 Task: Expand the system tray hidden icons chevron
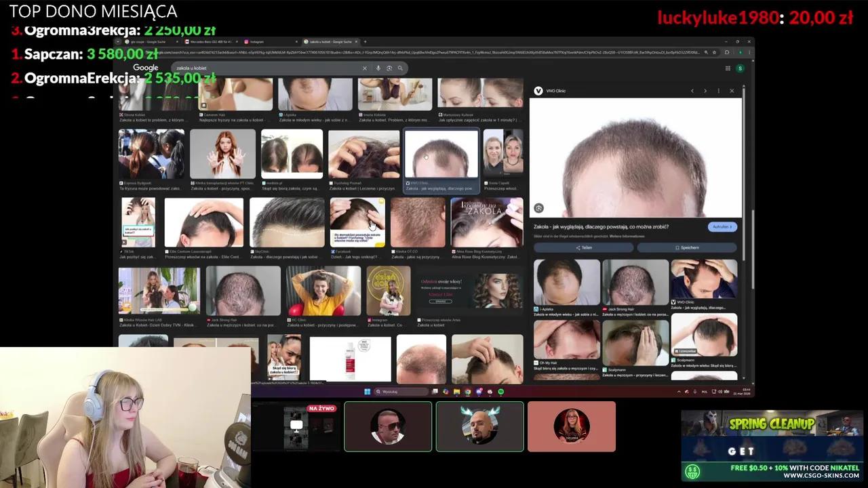tap(679, 392)
